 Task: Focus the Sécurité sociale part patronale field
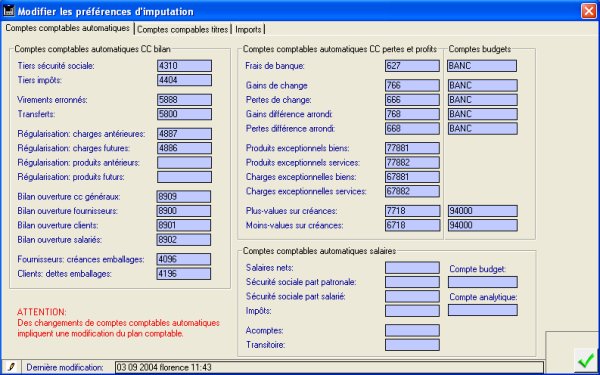click(x=412, y=282)
